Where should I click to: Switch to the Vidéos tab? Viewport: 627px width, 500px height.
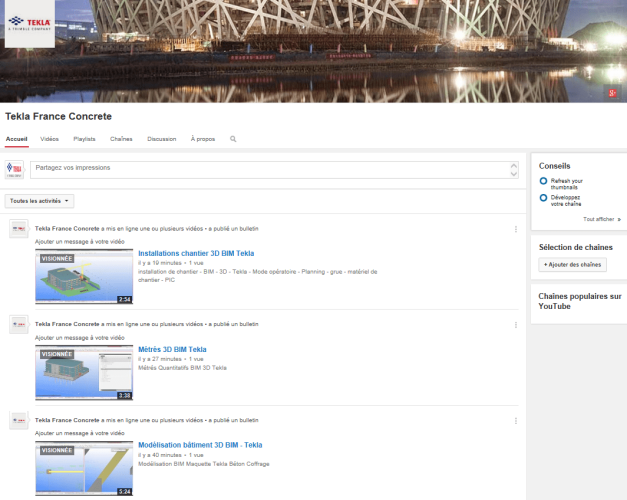tap(49, 139)
